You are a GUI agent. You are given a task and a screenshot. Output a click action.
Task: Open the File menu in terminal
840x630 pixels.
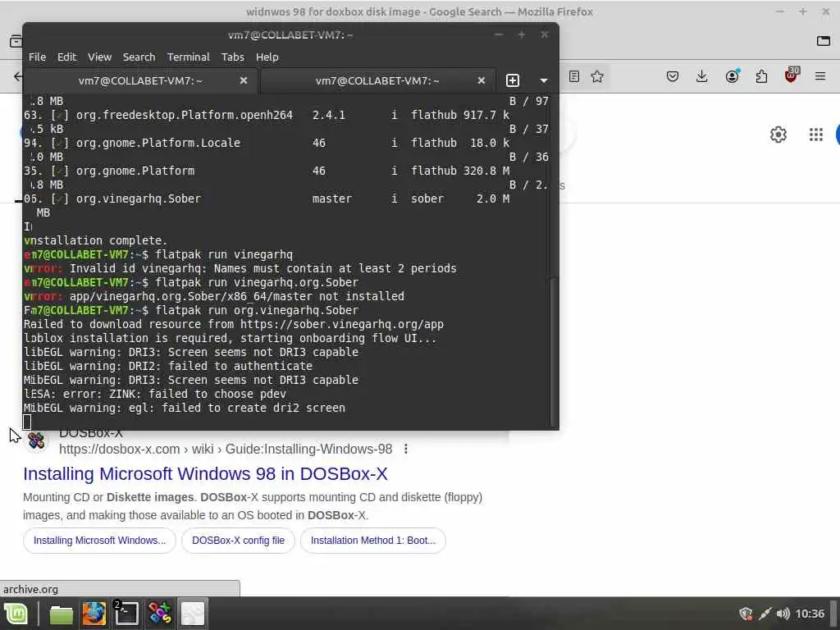(x=37, y=57)
